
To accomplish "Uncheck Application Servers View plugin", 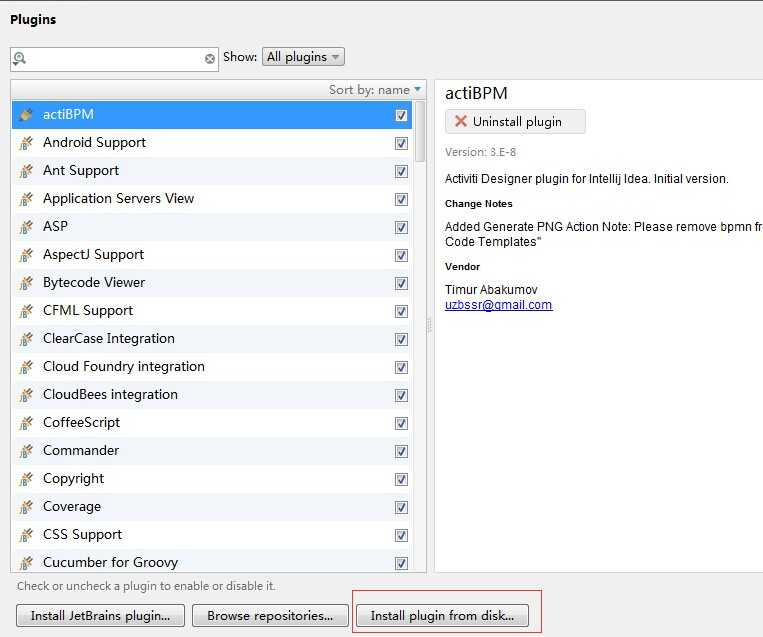I will [x=401, y=200].
